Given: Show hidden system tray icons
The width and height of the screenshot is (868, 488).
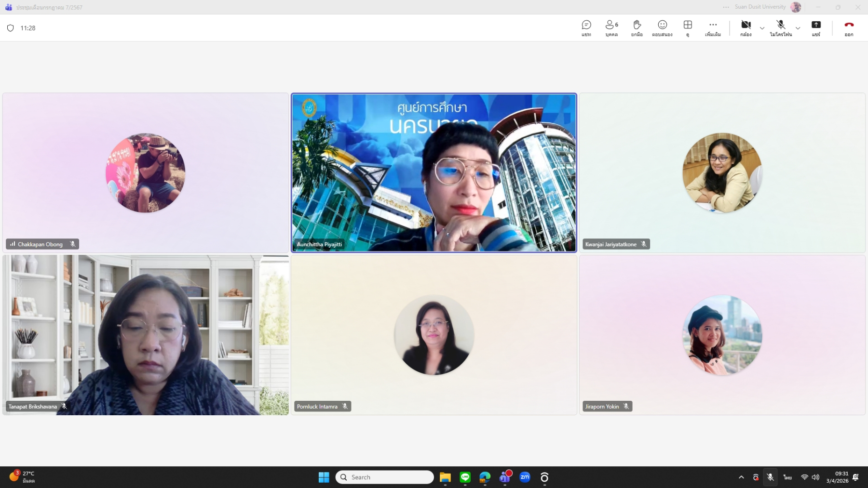Looking at the screenshot, I should pos(741,477).
